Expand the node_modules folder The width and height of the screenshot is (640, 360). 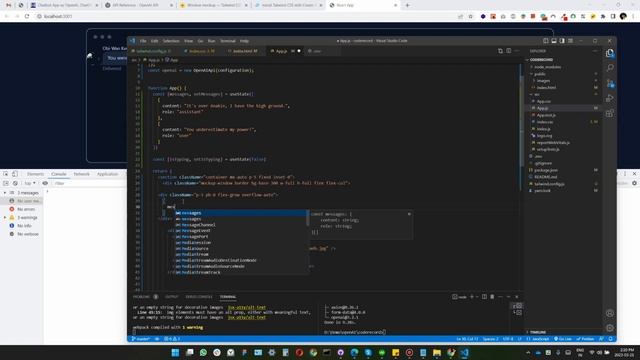[547, 67]
